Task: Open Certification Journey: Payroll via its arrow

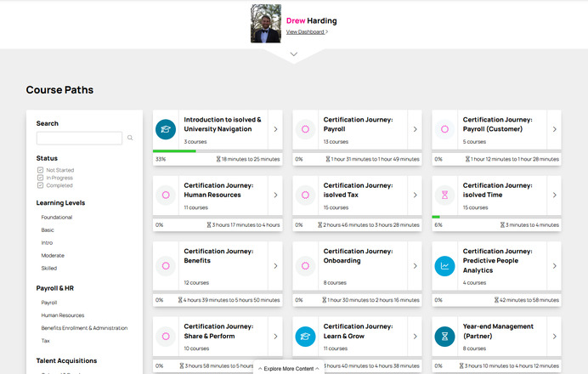Action: pos(416,129)
